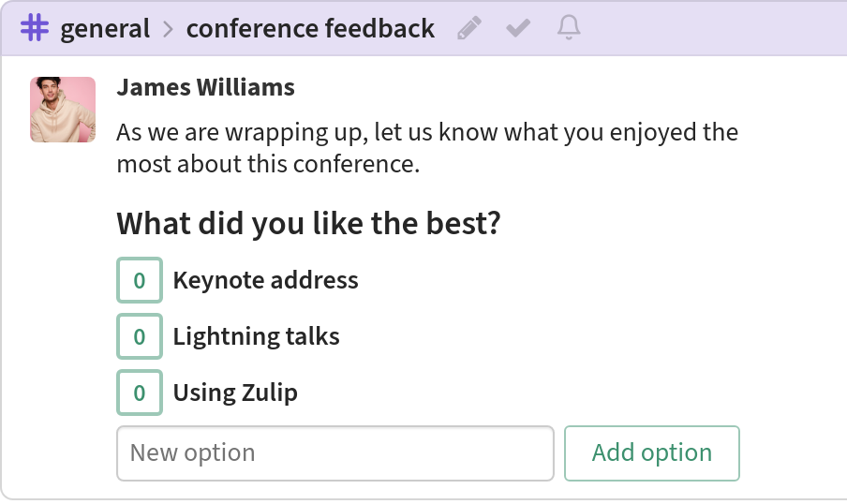Vote for Using Zulip option
Image resolution: width=847 pixels, height=504 pixels.
pos(140,393)
